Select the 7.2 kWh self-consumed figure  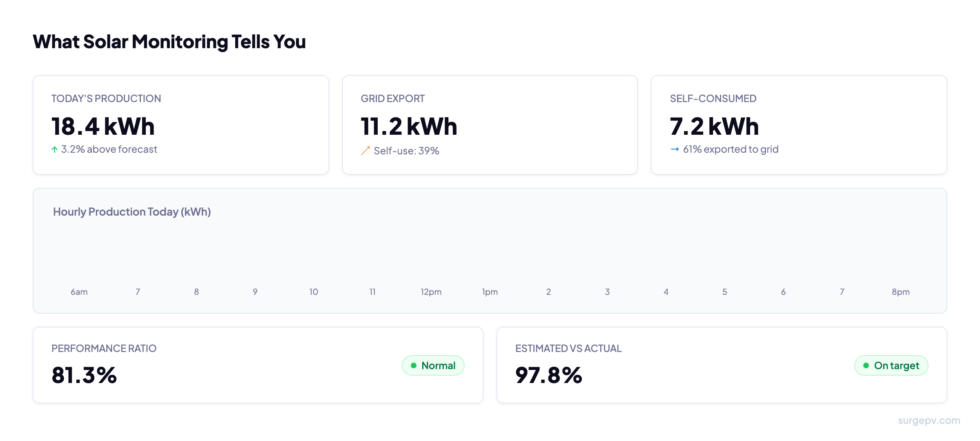(714, 126)
